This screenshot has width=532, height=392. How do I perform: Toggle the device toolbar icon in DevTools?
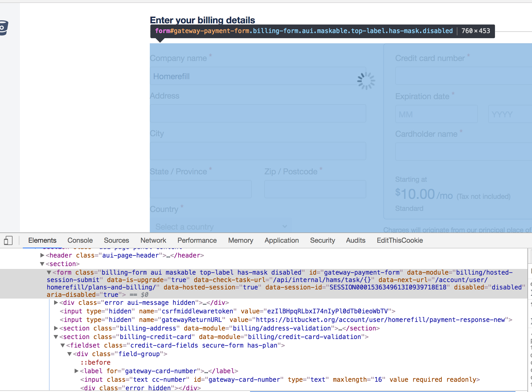click(x=8, y=240)
